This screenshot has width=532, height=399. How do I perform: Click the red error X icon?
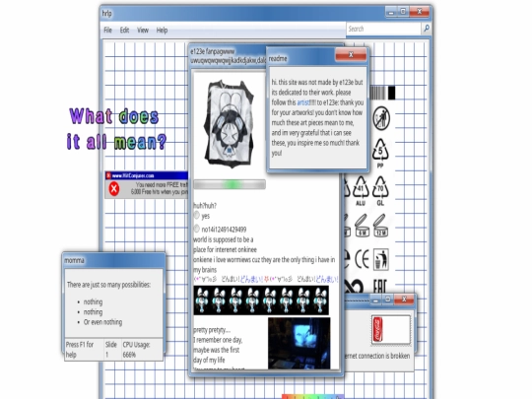click(114, 188)
